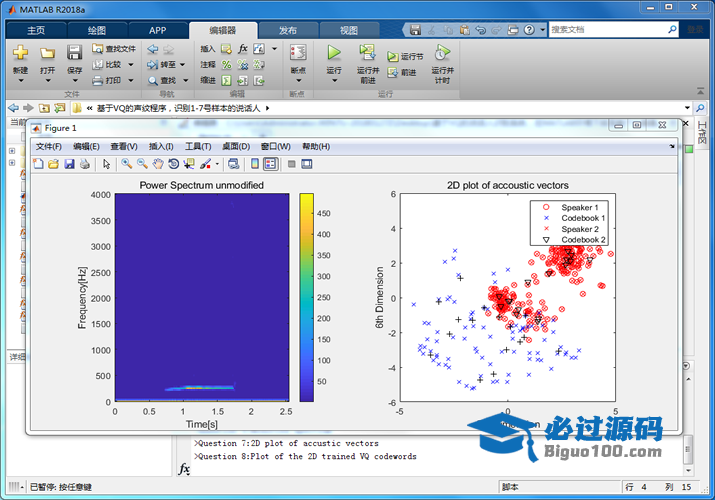The image size is (715, 500).
Task: Click the up-one-level folder icon
Action: point(44,108)
